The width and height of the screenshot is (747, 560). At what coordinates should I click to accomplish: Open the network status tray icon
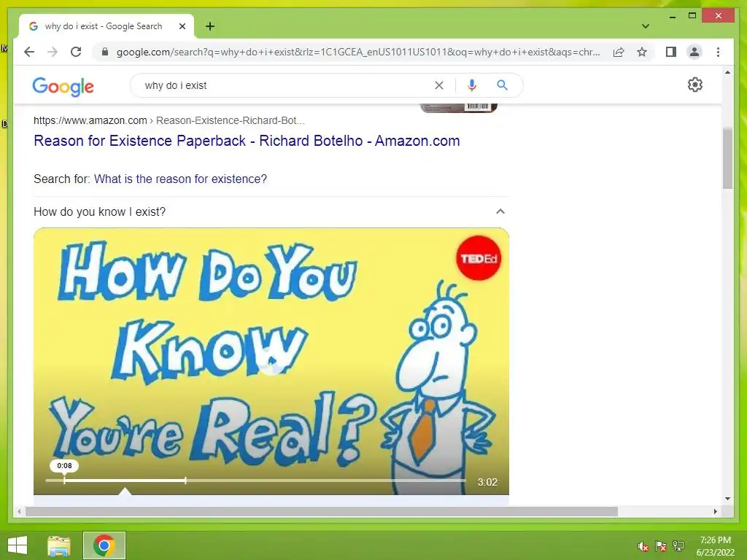(x=678, y=546)
